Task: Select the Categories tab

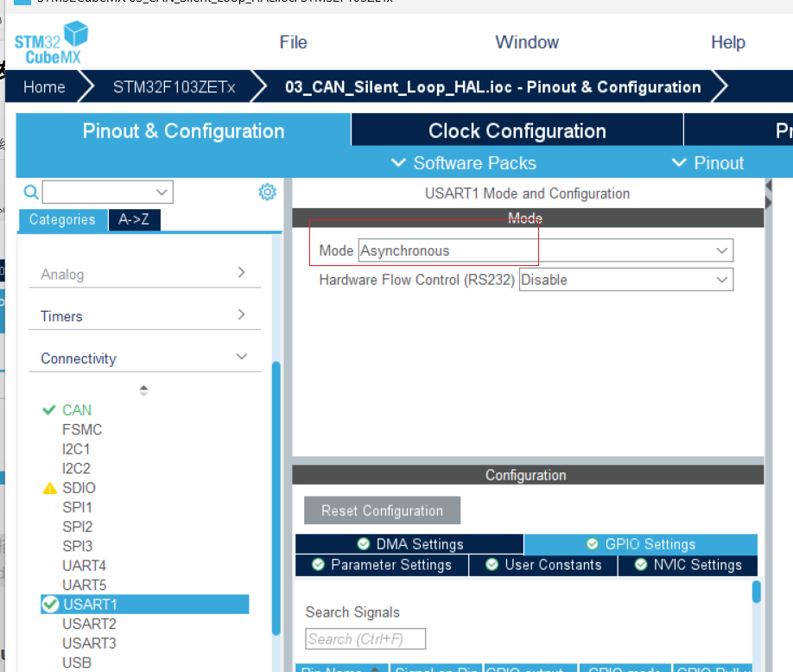Action: (63, 219)
